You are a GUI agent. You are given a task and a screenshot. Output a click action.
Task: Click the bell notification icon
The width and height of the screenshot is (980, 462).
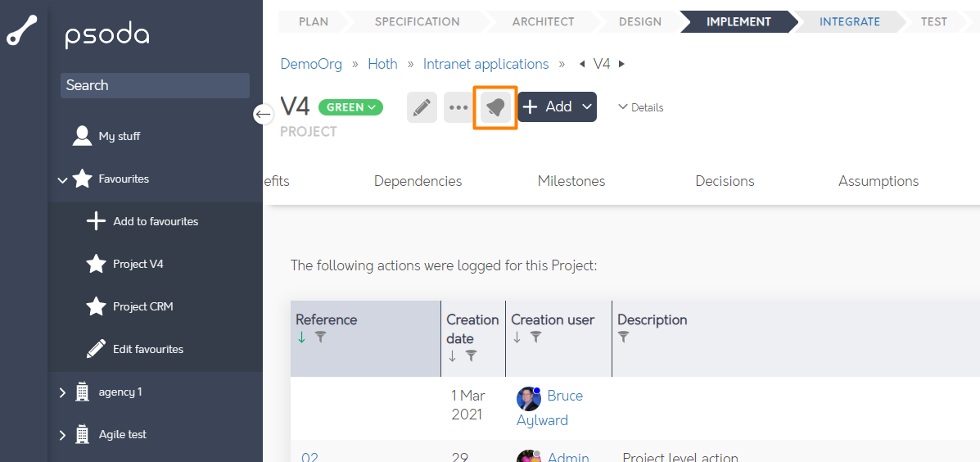pos(495,107)
